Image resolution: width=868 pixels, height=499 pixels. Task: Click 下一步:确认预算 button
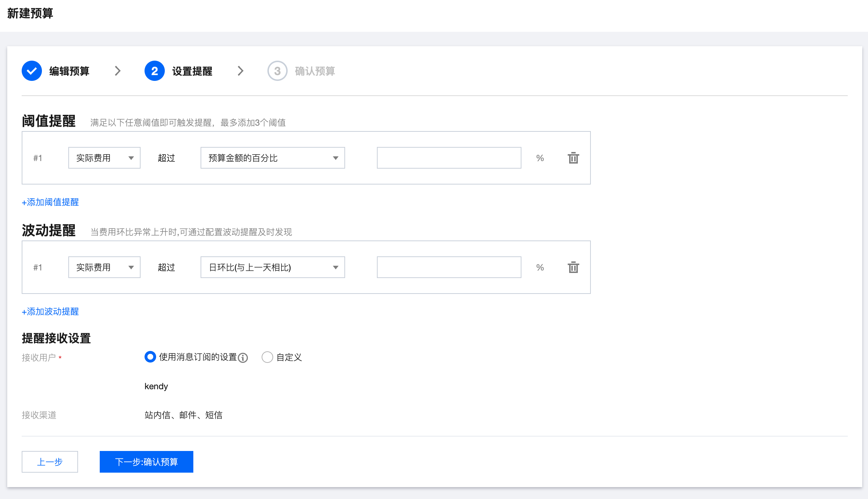click(x=146, y=462)
